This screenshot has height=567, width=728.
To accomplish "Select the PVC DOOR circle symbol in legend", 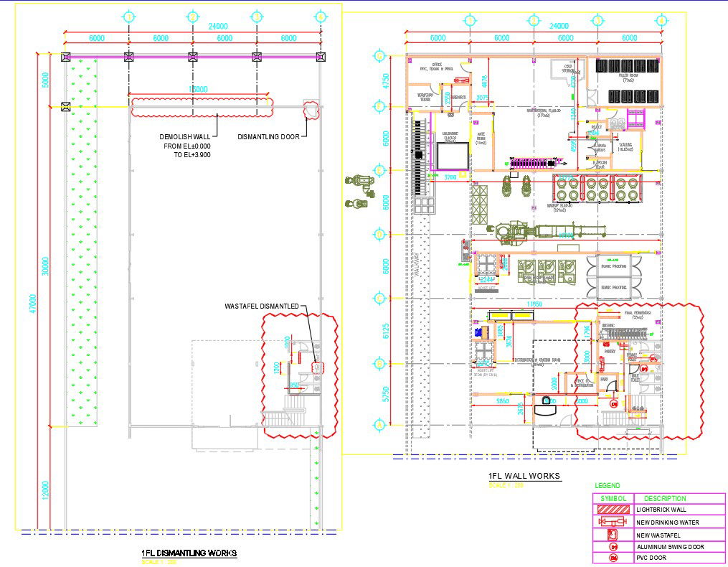I will (613, 556).
